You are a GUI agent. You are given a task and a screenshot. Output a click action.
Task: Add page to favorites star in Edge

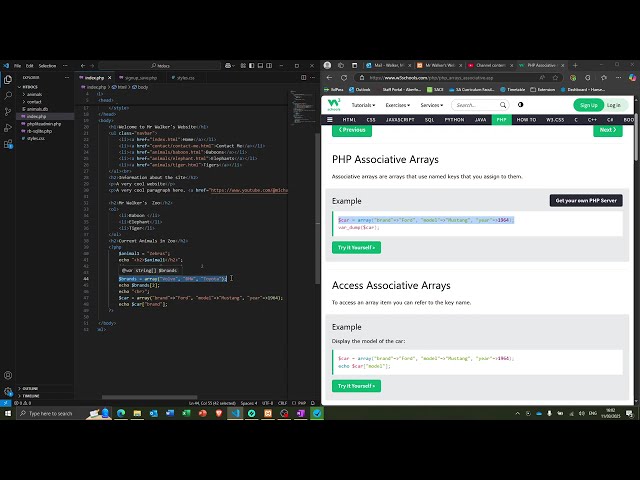tap(555, 78)
